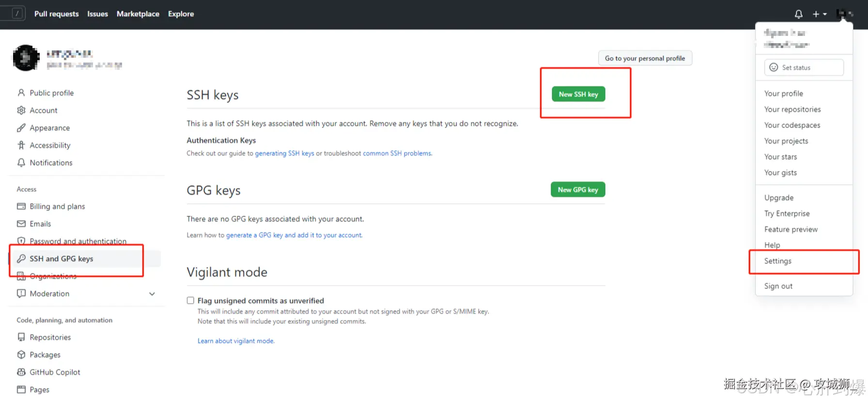
Task: Enable Flag unsigned commits as unverified
Action: click(191, 301)
